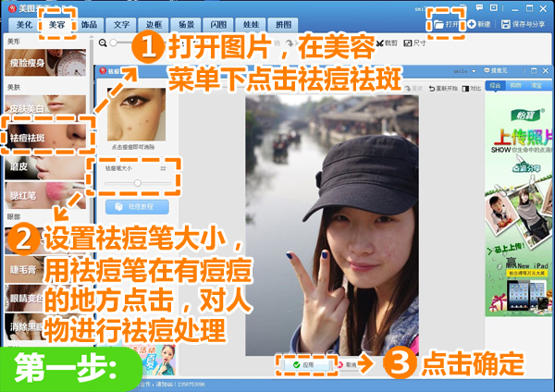Click the 上传照片 advertisement banner
The height and width of the screenshot is (392, 555).
click(x=518, y=203)
